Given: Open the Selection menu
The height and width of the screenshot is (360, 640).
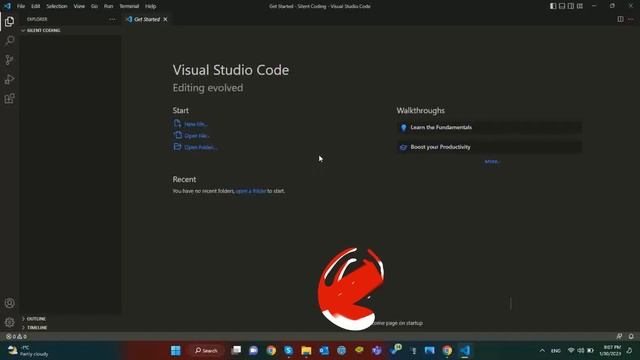Looking at the screenshot, I should tap(57, 6).
